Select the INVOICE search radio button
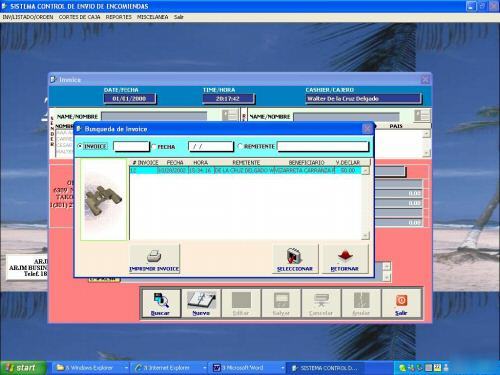 tap(80, 146)
